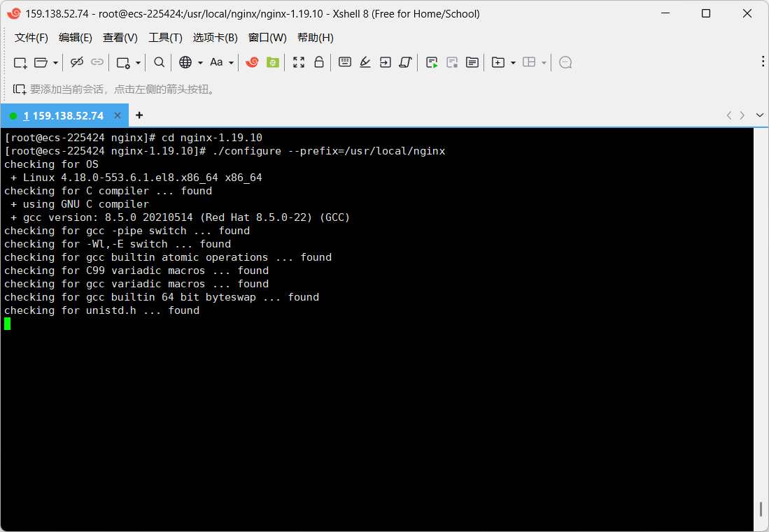Close the 159.138.52.74 session tab
The width and height of the screenshot is (769, 532).
click(x=118, y=115)
